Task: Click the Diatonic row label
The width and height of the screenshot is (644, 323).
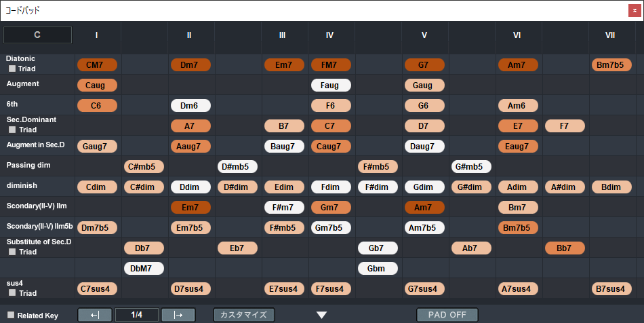Action: click(20, 58)
